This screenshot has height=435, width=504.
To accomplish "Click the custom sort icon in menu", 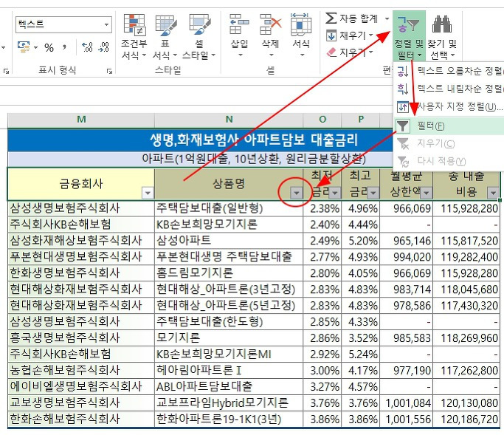I will coord(403,106).
